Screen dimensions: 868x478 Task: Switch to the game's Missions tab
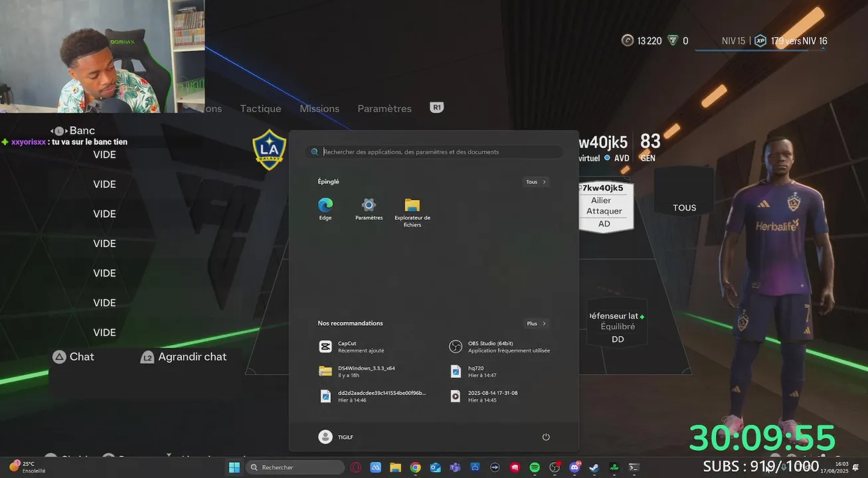[x=319, y=109]
